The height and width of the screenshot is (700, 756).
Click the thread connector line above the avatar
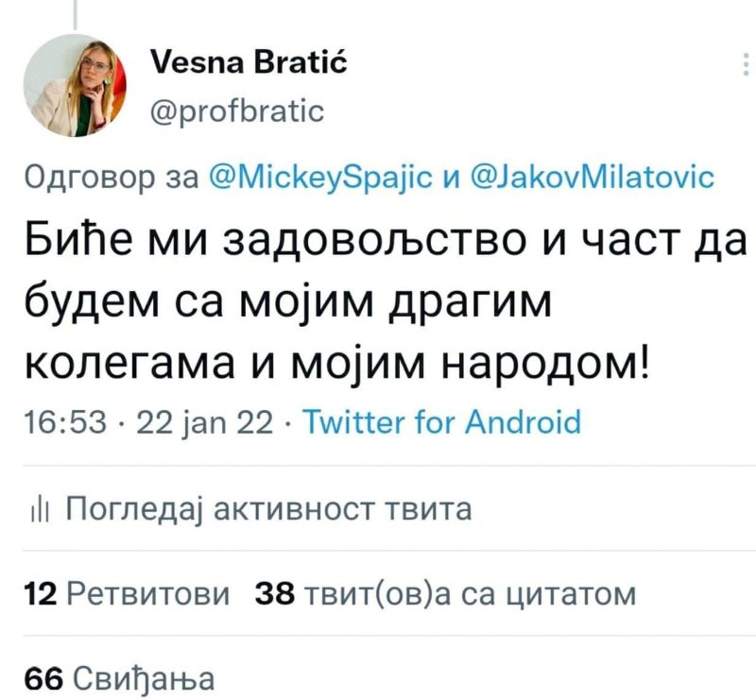coord(76,14)
